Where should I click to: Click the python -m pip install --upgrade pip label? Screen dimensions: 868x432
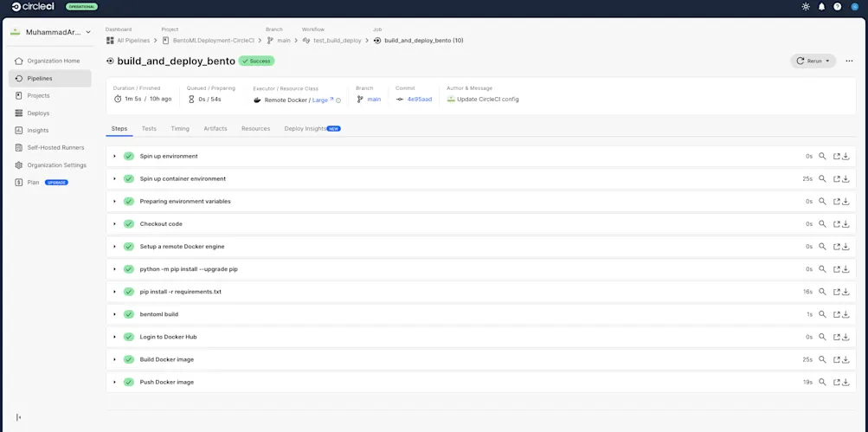[x=189, y=269]
